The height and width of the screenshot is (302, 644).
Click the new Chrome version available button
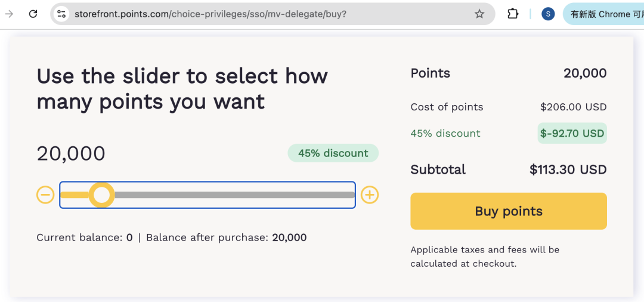point(603,14)
